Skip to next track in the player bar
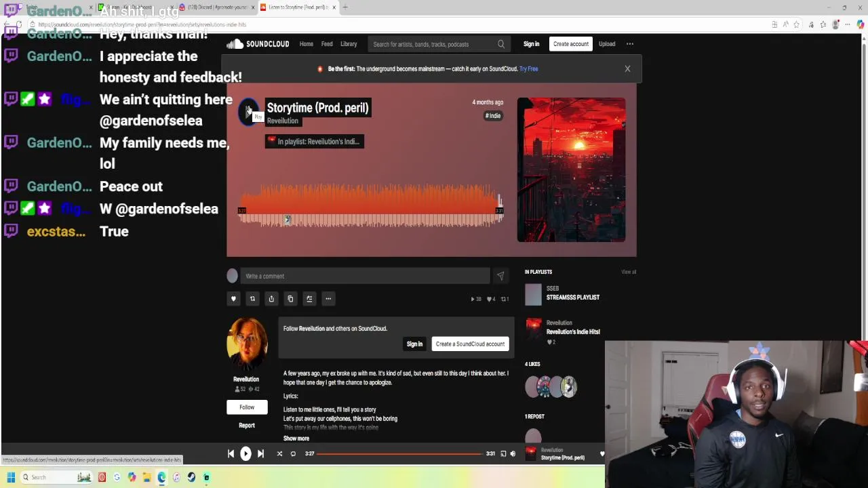868x488 pixels. [260, 454]
